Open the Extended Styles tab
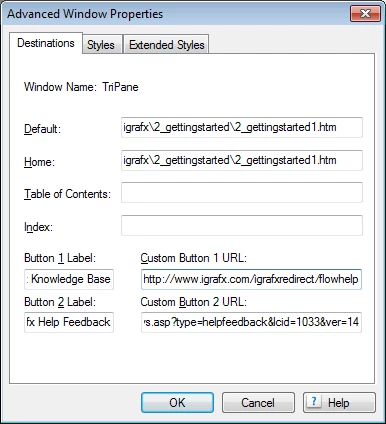The width and height of the screenshot is (386, 424). (167, 45)
